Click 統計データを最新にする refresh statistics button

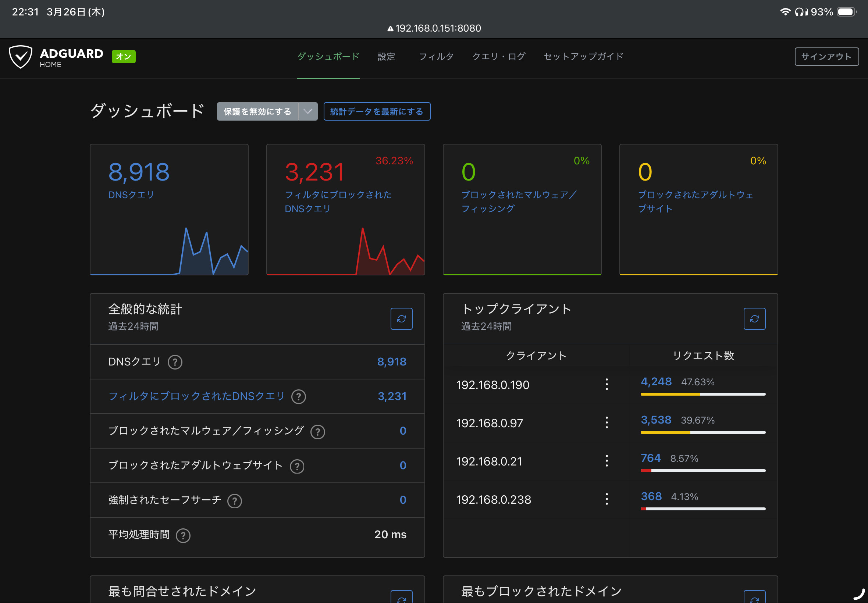[x=377, y=111]
